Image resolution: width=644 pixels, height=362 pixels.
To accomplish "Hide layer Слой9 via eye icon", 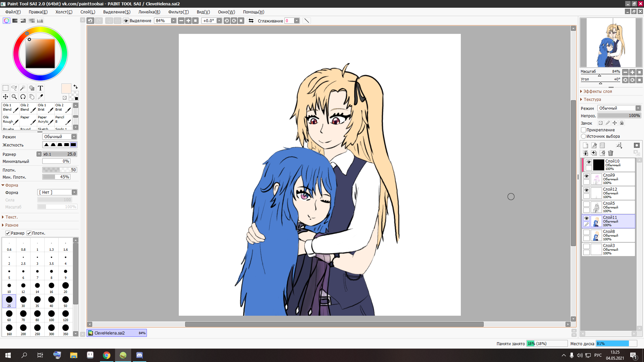I will pyautogui.click(x=586, y=176).
